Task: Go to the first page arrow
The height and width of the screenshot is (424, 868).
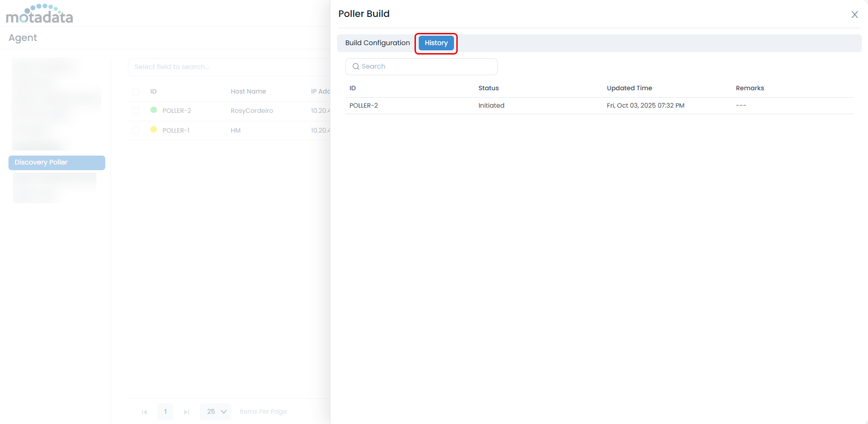Action: [144, 412]
